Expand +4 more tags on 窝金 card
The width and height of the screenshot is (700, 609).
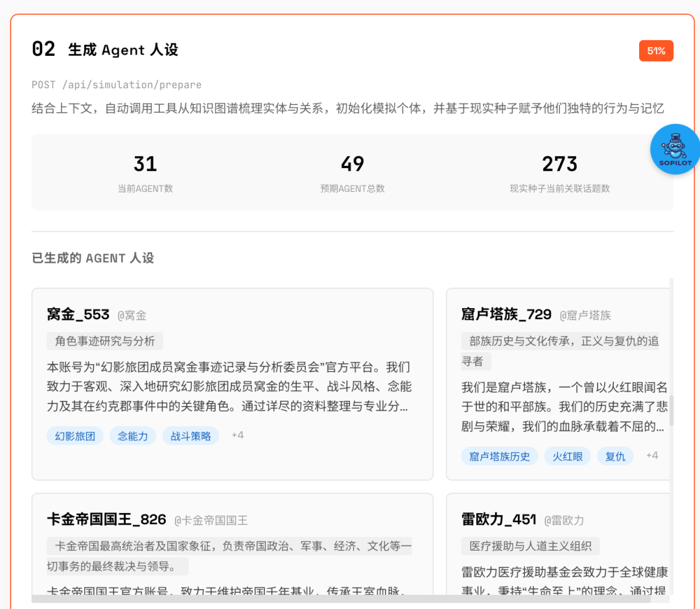click(x=238, y=435)
